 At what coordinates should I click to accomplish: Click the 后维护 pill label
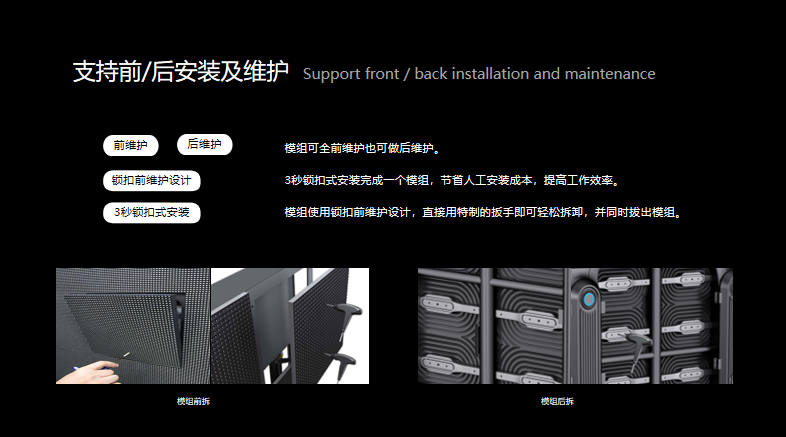[x=205, y=144]
